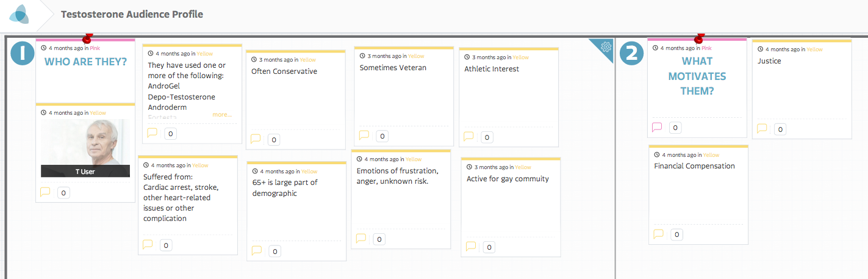Viewport: 868px width, 279px height.
Task: Click the T User photo thumbnail
Action: pos(85,143)
